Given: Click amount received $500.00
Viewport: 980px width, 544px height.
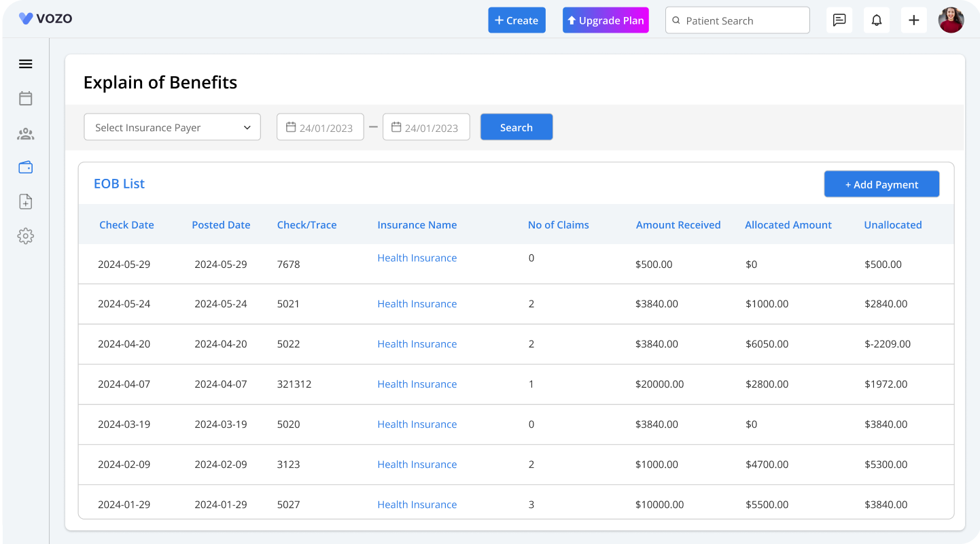Looking at the screenshot, I should (654, 264).
